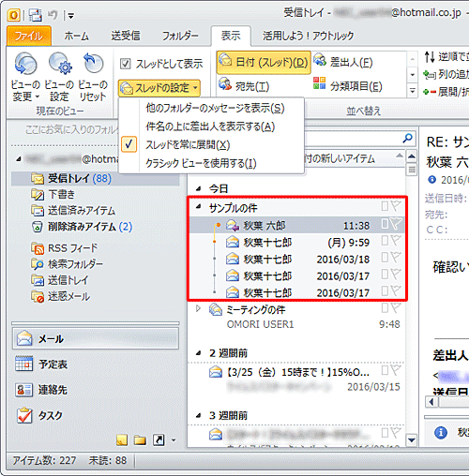469x476 pixels.
Task: Click the Undo quick access icon
Action: [x=53, y=15]
